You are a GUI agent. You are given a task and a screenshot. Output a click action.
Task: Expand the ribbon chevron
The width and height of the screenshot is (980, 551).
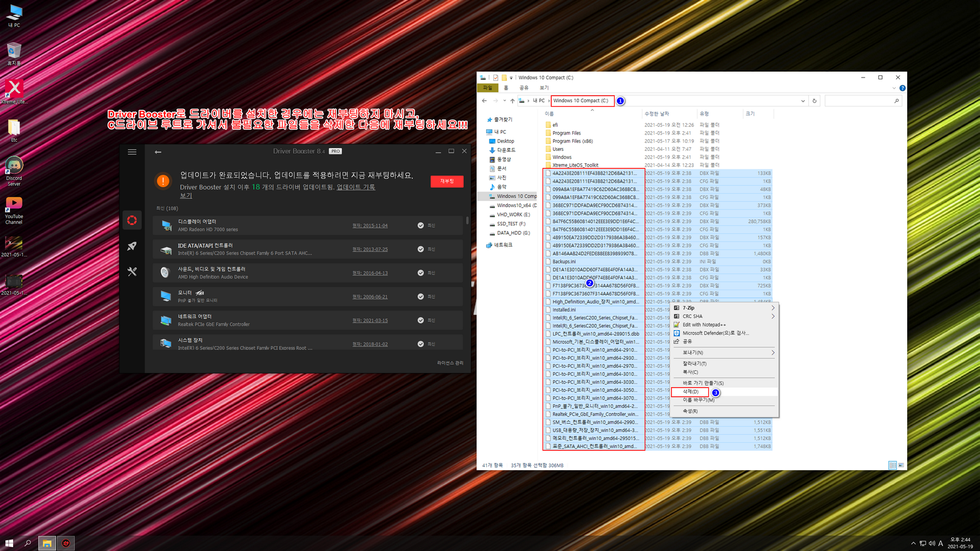tap(894, 88)
